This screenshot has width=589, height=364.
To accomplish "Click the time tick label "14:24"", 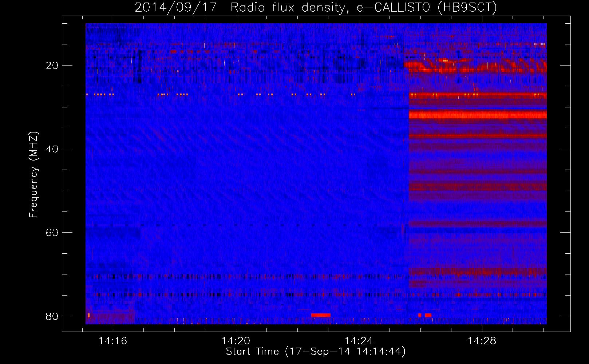I will click(x=359, y=341).
